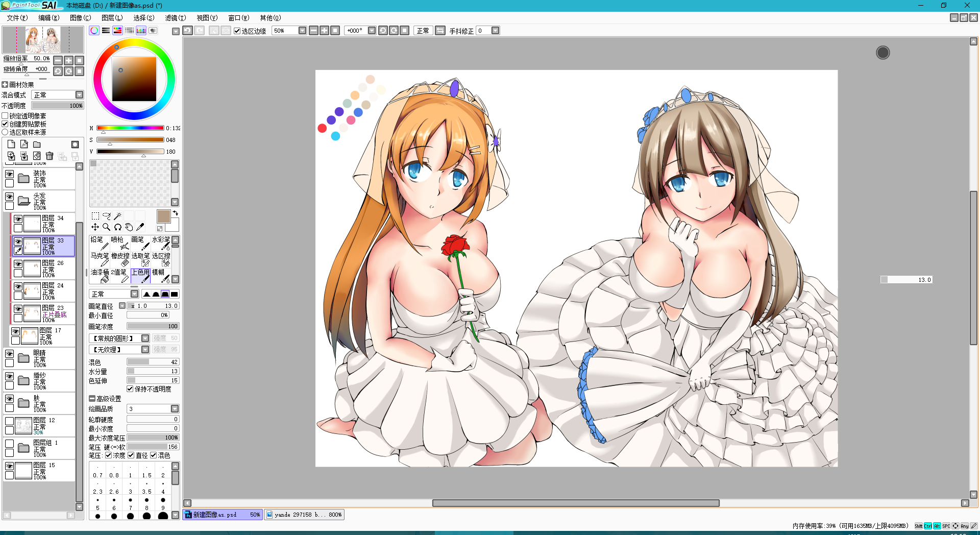Create a new layer folder
The width and height of the screenshot is (980, 535).
pyautogui.click(x=37, y=144)
